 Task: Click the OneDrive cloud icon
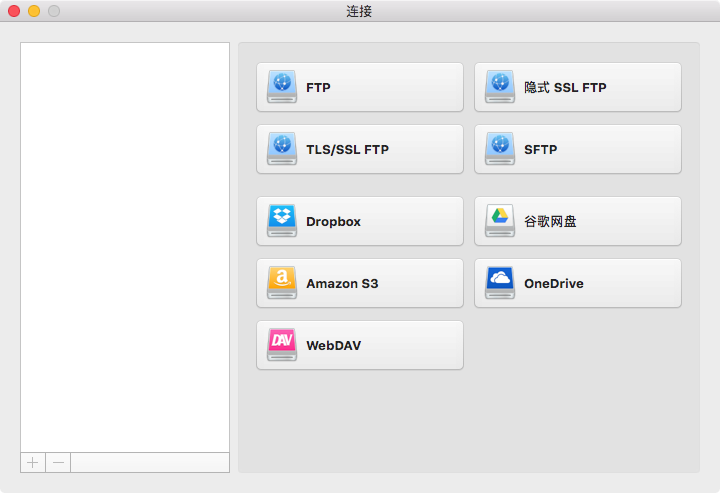(500, 283)
